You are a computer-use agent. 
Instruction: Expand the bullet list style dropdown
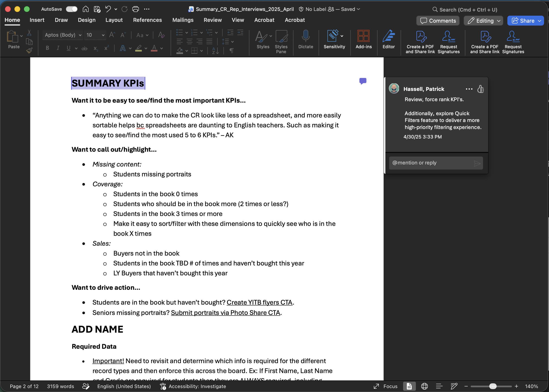pos(186,33)
